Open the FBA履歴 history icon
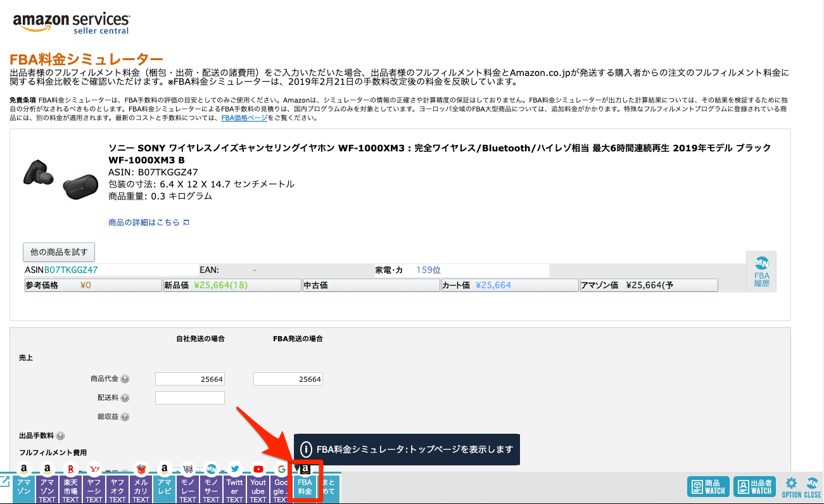 click(x=761, y=271)
